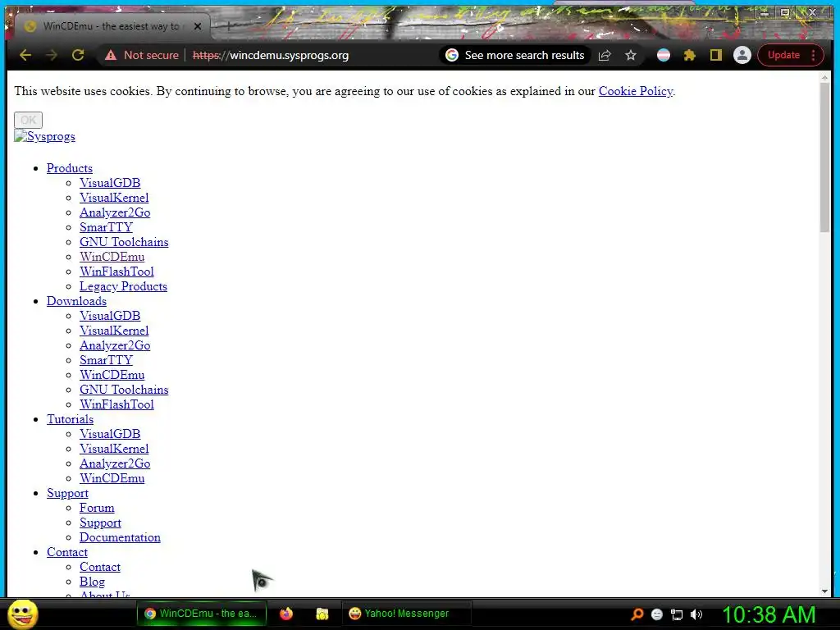This screenshot has width=840, height=630.
Task: Open the Tutorials menu link
Action: point(71,419)
